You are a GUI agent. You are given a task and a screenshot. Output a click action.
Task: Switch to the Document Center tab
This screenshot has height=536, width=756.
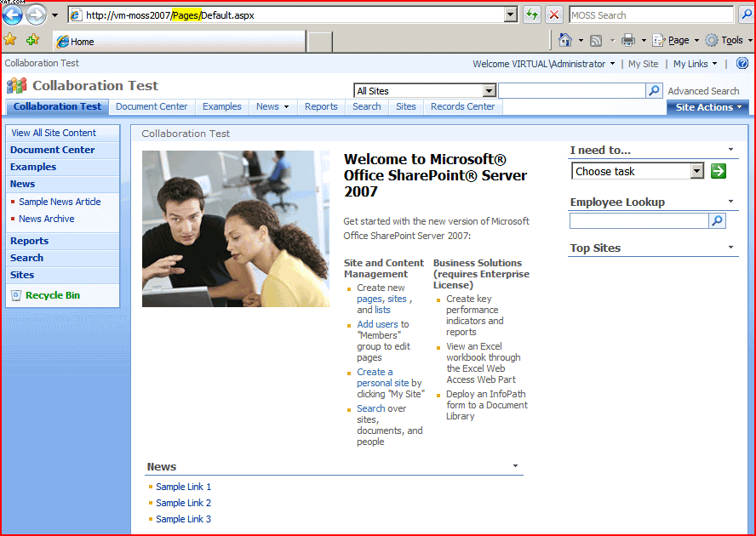coord(152,106)
